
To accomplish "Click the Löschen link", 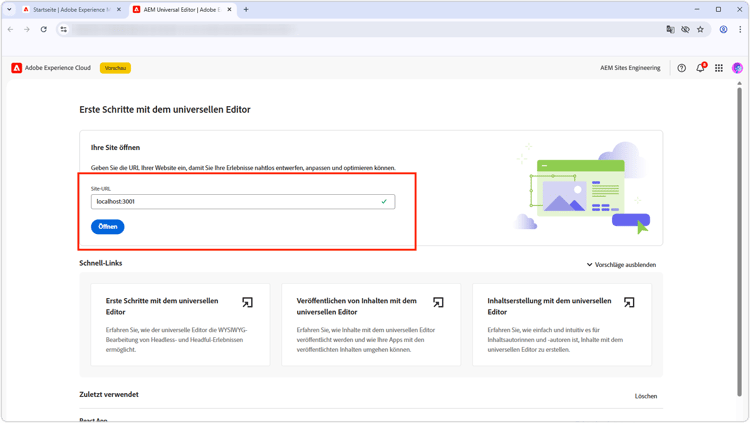I will (x=646, y=396).
